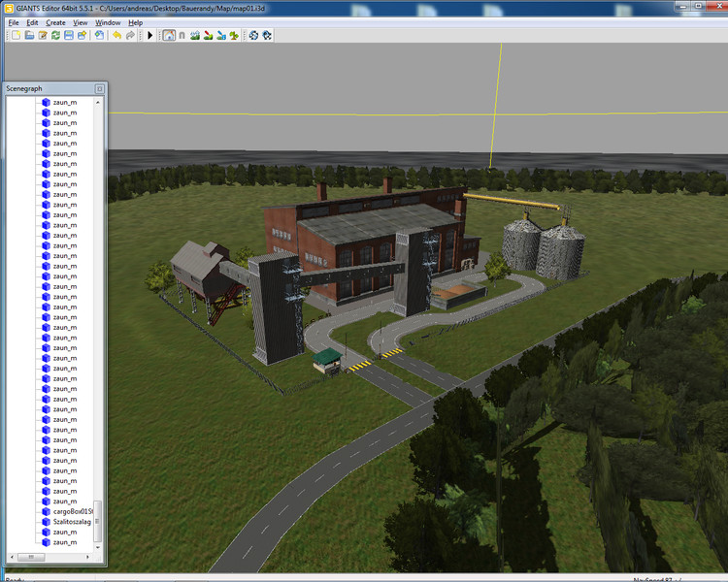
Task: Click the Scenegraph vertical scrollbar down arrow
Action: [97, 548]
